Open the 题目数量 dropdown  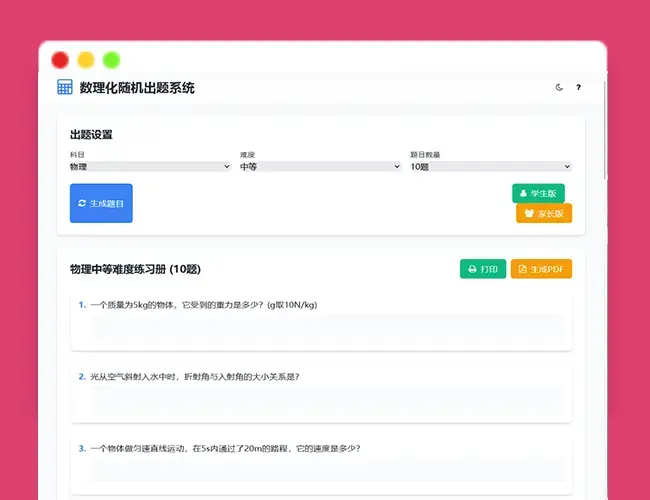point(491,167)
